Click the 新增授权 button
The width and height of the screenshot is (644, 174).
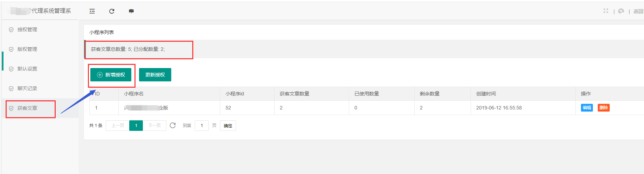pos(111,75)
